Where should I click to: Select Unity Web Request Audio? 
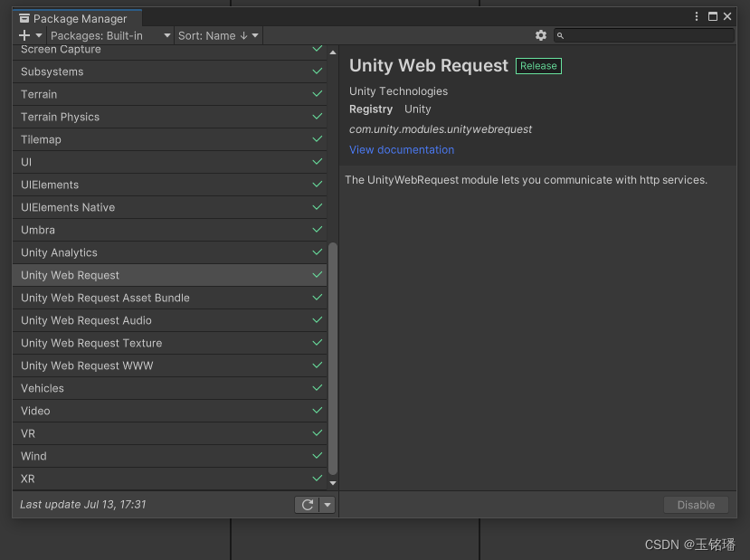tap(170, 320)
